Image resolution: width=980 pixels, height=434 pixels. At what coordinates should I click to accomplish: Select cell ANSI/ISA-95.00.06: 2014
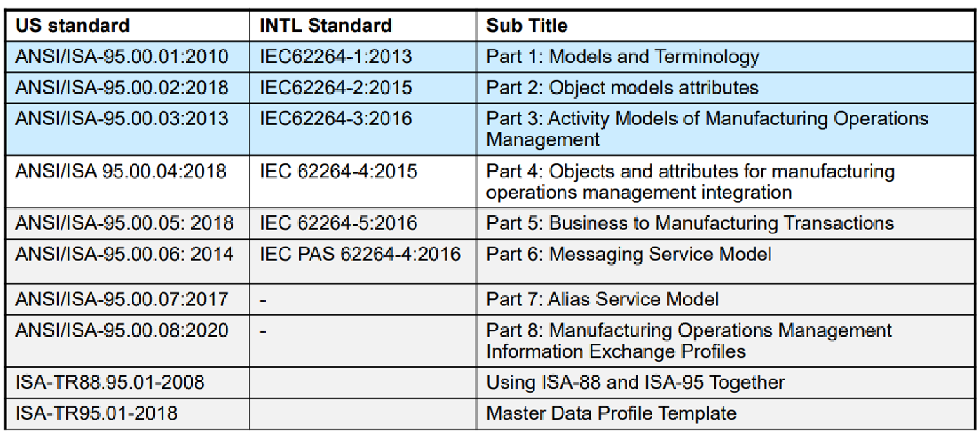[x=128, y=261]
